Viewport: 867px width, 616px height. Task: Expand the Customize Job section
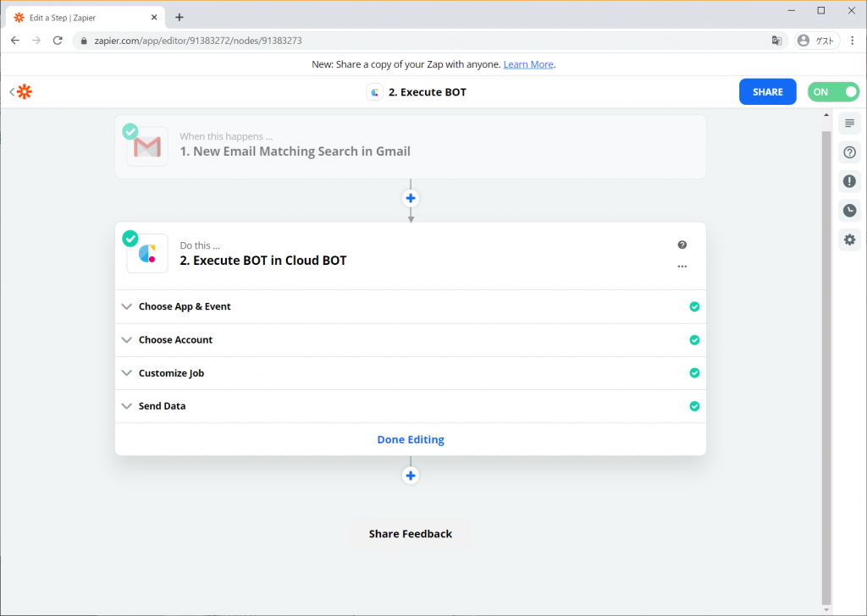(171, 373)
